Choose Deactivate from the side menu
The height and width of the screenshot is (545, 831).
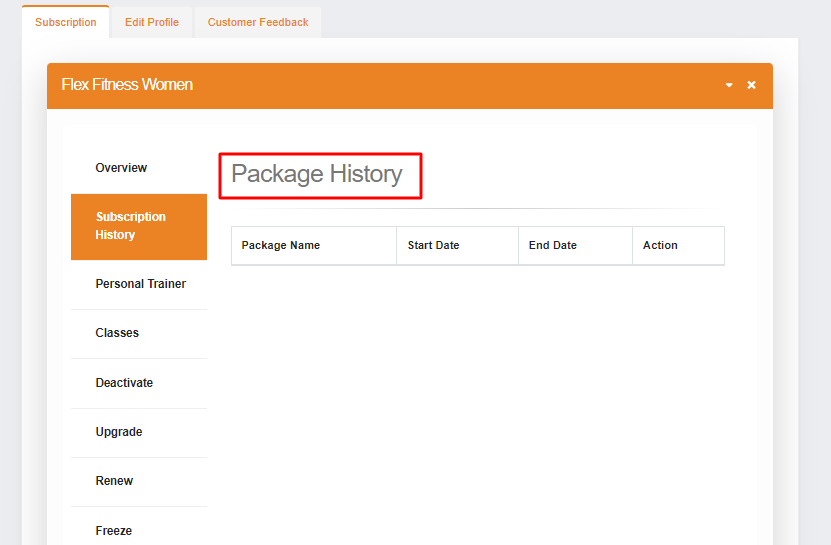[x=124, y=383]
